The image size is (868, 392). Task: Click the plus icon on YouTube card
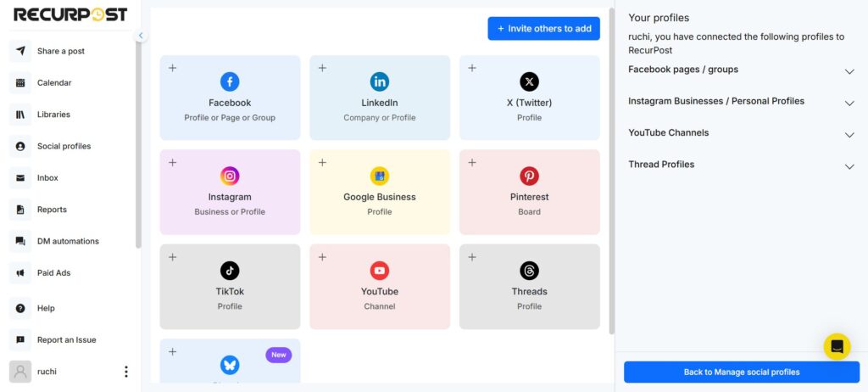coord(322,257)
